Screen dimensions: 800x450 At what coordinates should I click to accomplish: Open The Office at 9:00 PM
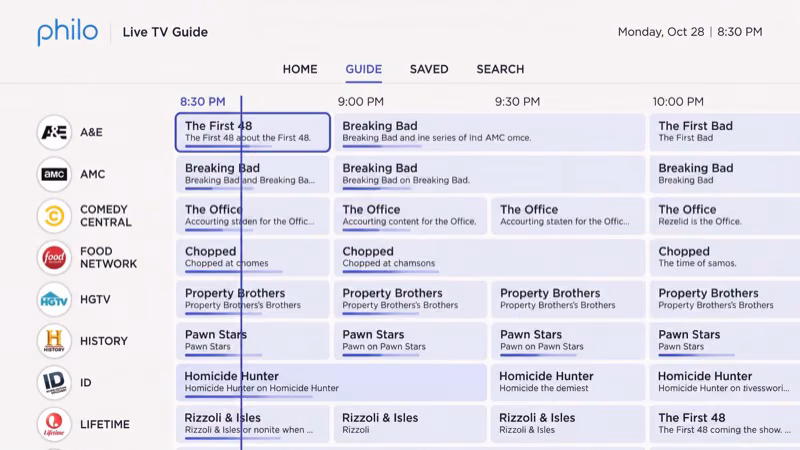(x=410, y=216)
